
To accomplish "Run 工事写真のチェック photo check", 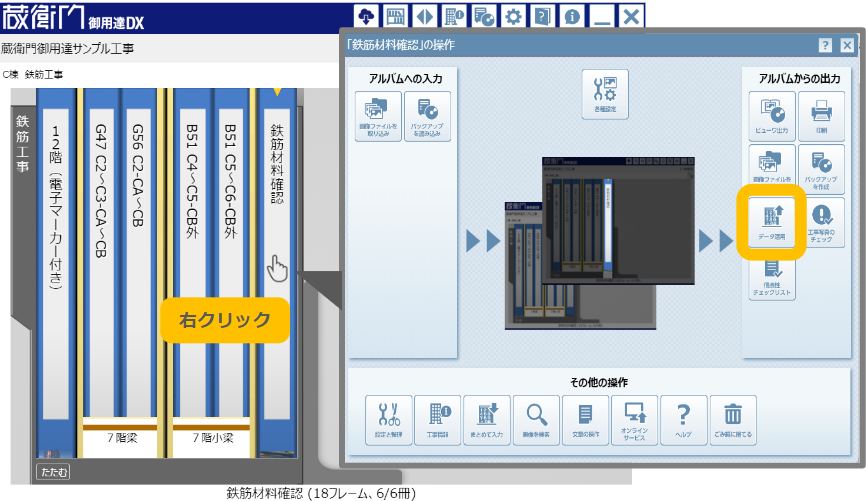I will tap(821, 222).
